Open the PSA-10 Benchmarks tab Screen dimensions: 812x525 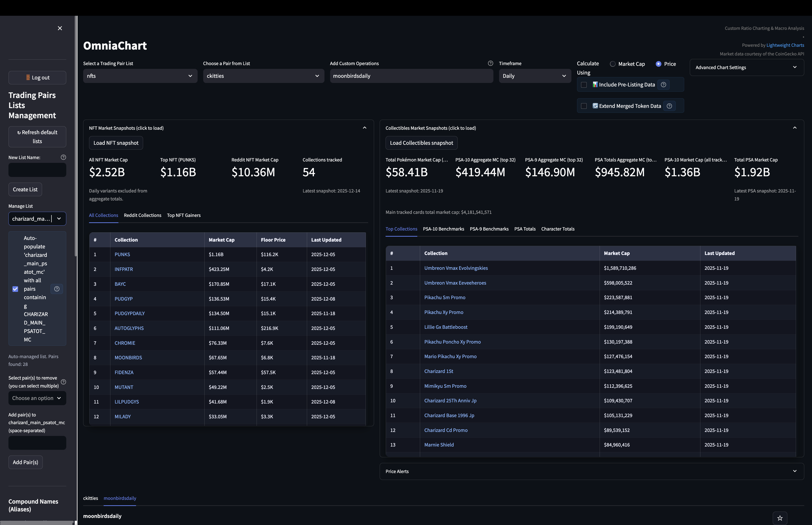443,229
